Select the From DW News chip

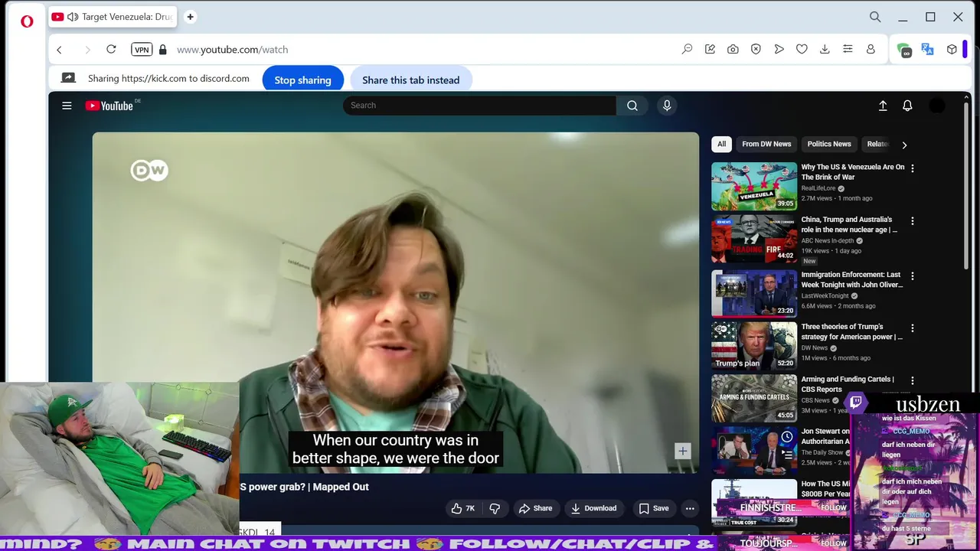tap(766, 144)
